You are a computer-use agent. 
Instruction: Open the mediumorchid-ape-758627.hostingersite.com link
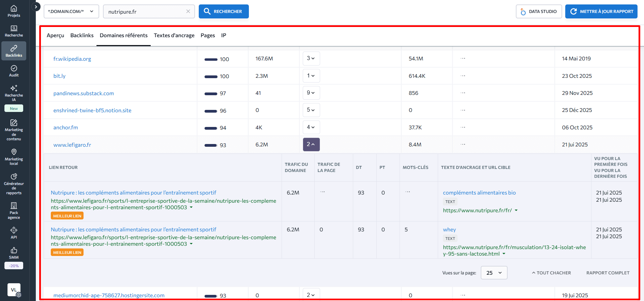pyautogui.click(x=109, y=295)
